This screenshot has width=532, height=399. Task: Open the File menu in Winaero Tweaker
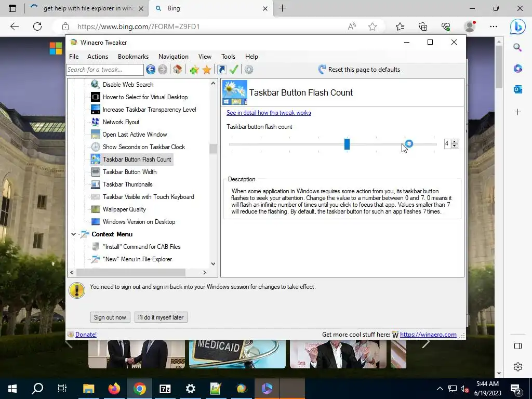coord(74,57)
